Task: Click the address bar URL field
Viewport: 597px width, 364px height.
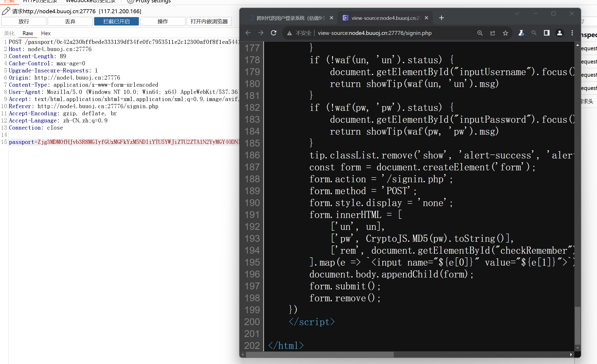Action: pyautogui.click(x=375, y=33)
